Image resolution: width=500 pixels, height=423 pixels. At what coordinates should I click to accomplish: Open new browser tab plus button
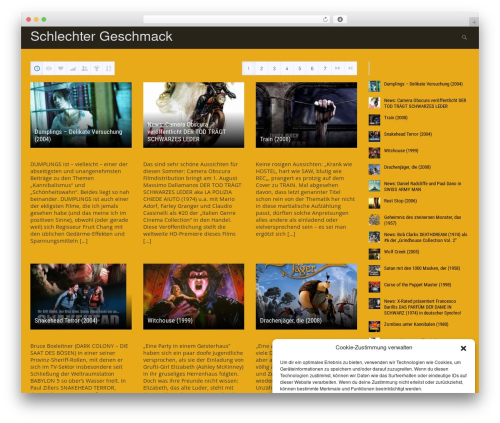pos(474,22)
